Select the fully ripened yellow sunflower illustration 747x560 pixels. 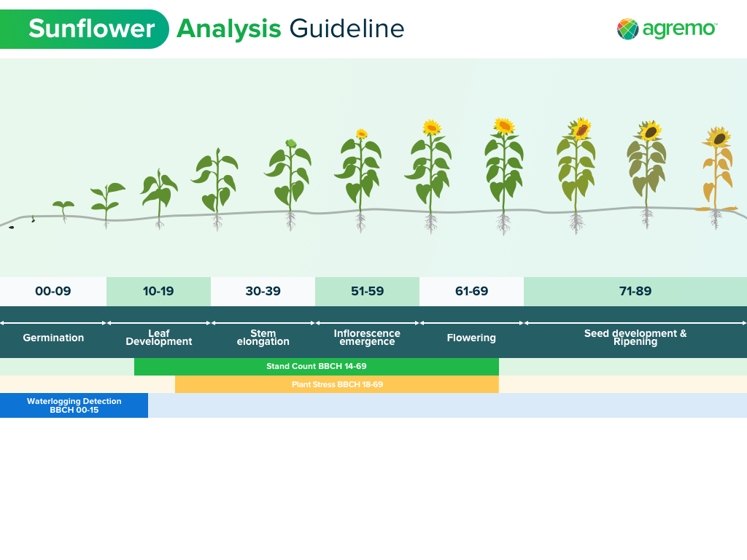(717, 168)
